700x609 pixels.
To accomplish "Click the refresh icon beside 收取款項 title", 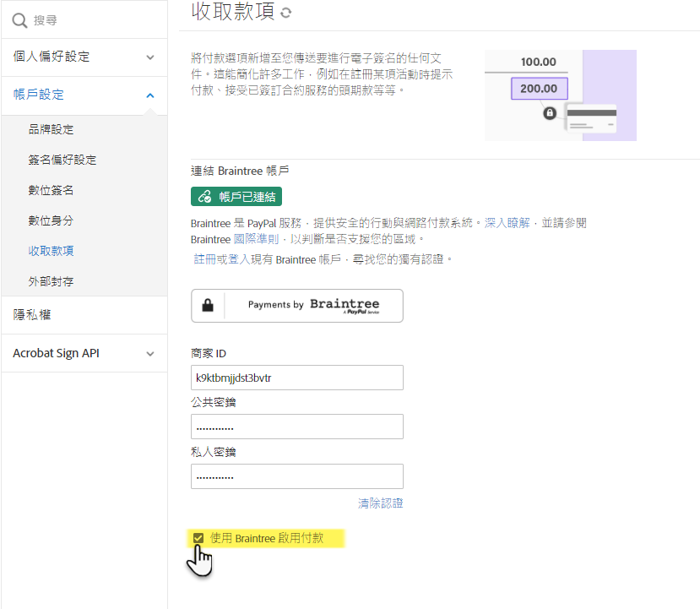I will click(x=285, y=13).
